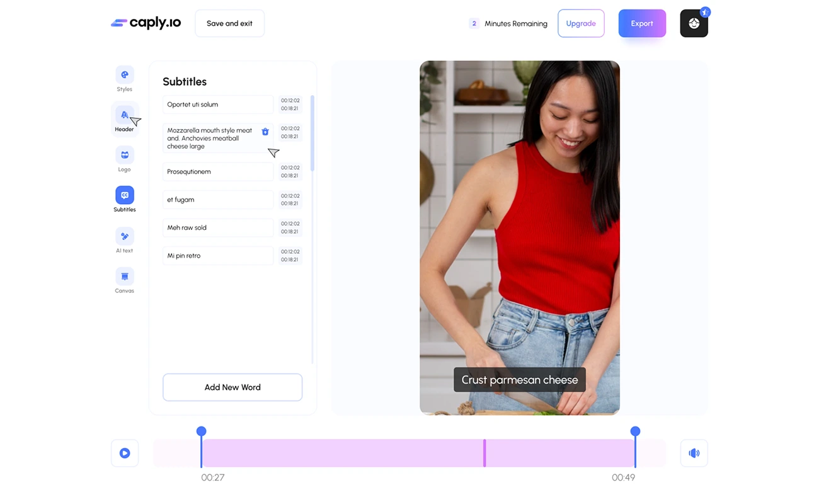Select the Subtitles sidebar icon
The image size is (819, 504).
[x=125, y=195]
